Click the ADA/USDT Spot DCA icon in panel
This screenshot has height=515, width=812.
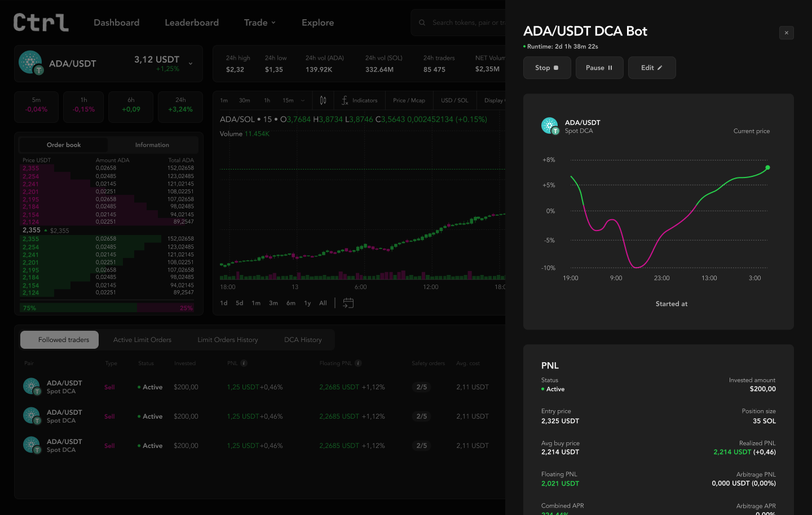coord(550,126)
